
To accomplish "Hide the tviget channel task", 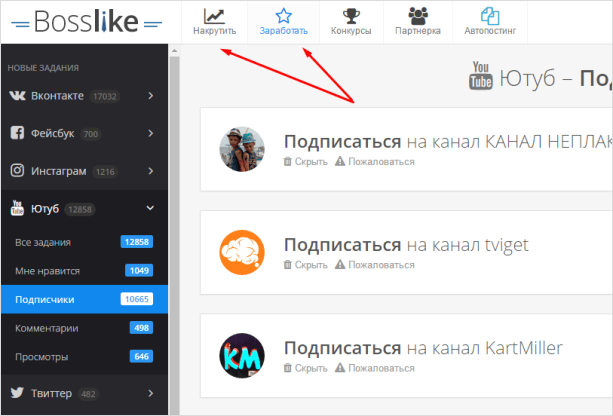I will tap(306, 265).
